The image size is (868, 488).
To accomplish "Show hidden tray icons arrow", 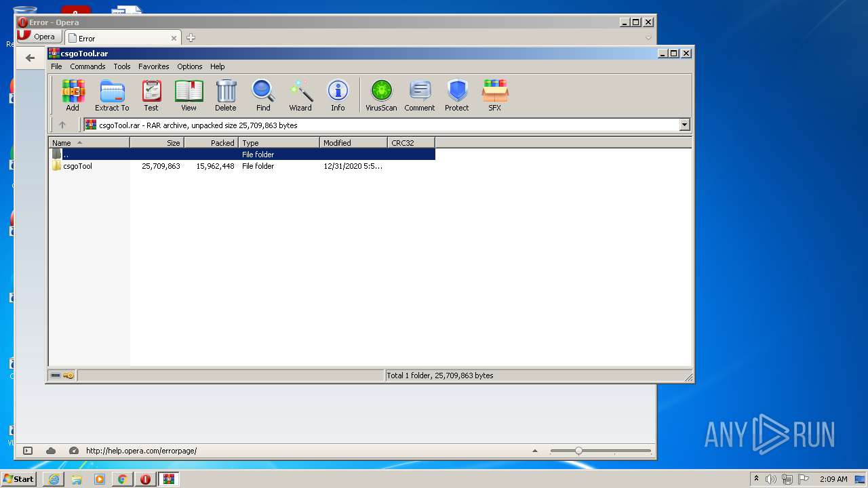I will (x=756, y=479).
